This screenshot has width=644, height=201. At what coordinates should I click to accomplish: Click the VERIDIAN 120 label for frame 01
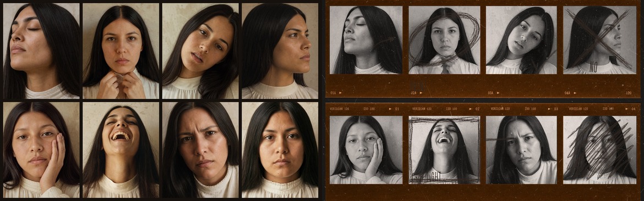340,109
